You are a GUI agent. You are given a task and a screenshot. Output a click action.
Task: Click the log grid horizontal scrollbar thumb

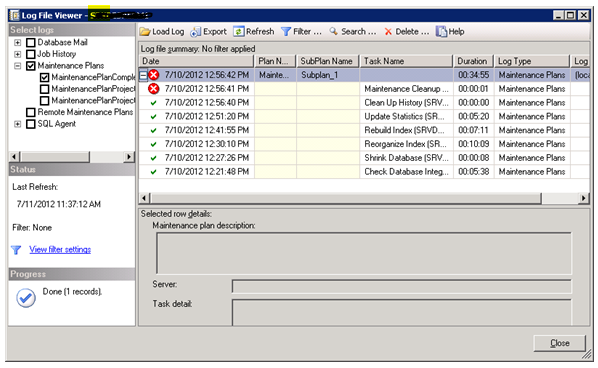tap(346, 198)
